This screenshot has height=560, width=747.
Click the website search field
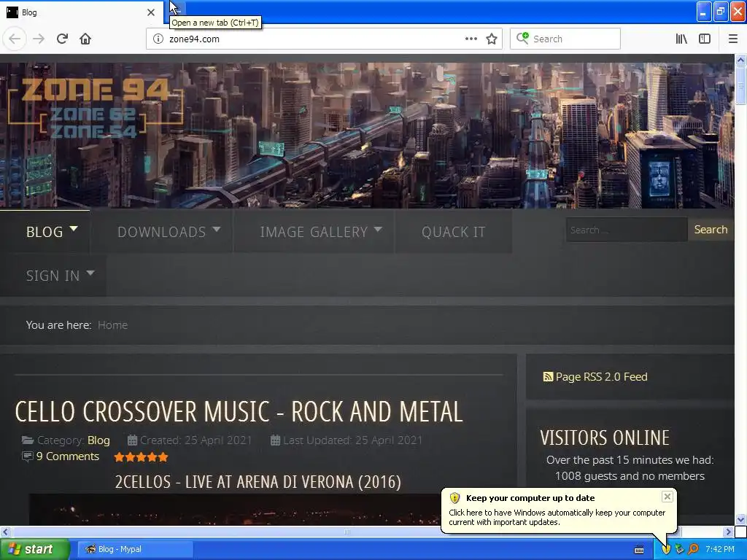[627, 230]
